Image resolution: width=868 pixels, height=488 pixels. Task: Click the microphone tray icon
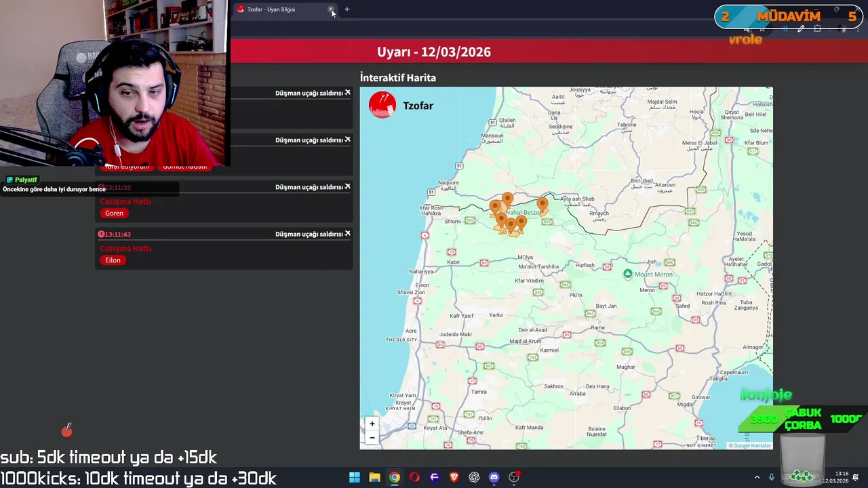pyautogui.click(x=772, y=477)
